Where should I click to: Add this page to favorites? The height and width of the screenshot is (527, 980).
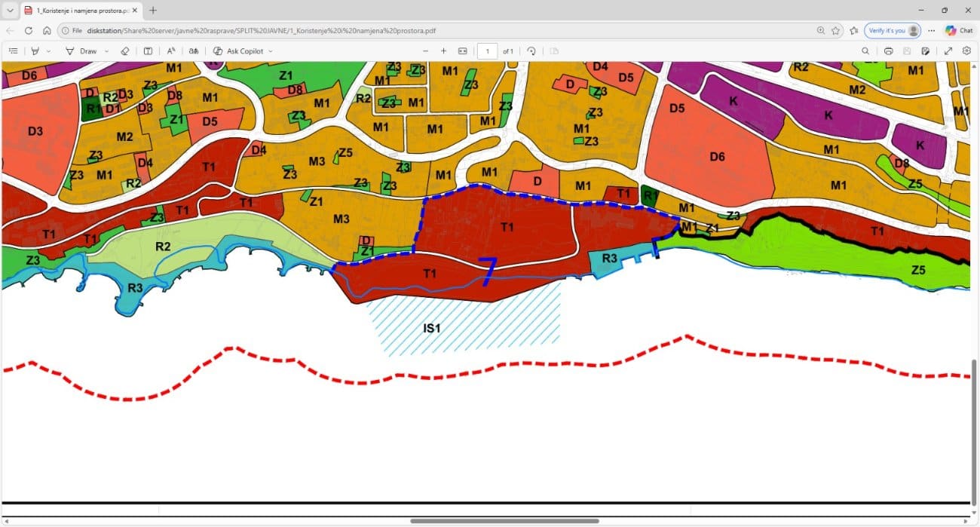tap(836, 31)
